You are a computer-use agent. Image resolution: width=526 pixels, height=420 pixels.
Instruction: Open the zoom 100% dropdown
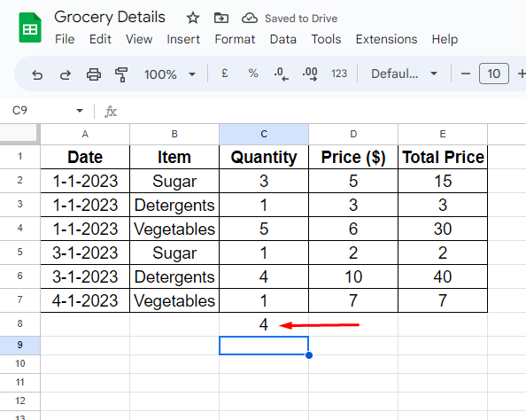coord(170,74)
